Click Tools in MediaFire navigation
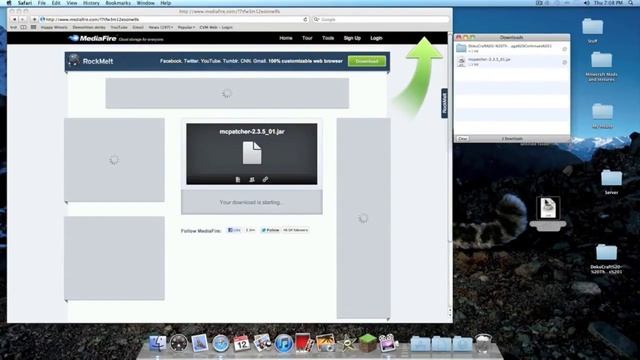This screenshot has width=640, height=360. [x=328, y=38]
